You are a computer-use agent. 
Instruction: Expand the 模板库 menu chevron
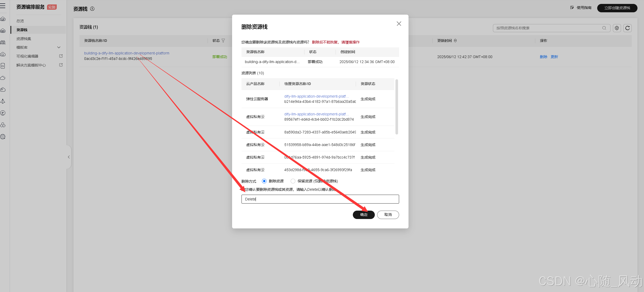pyautogui.click(x=59, y=47)
